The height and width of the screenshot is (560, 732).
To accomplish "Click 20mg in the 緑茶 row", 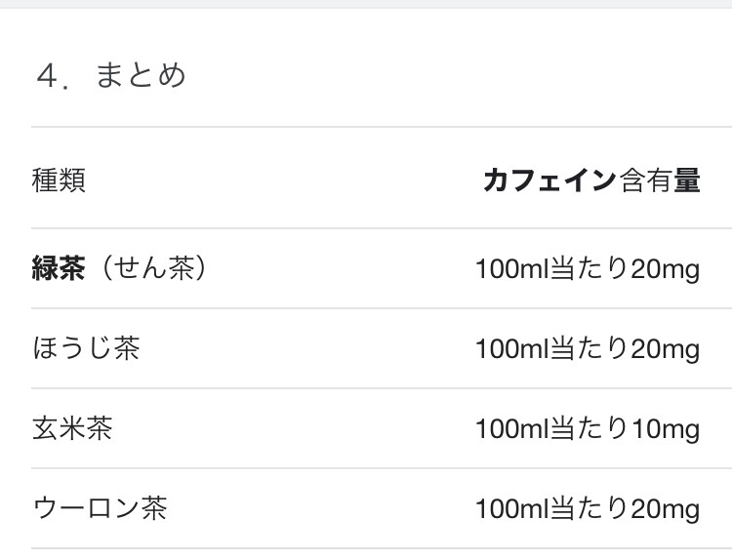I will click(x=666, y=269).
